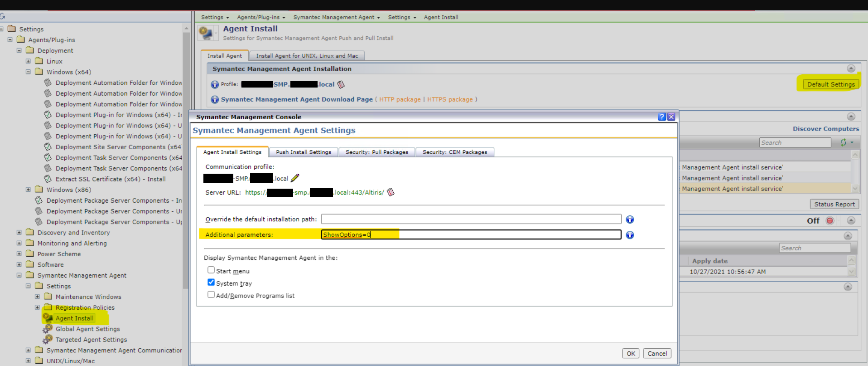Click the Power Scheme folder icon
This screenshot has height=366, width=868.
(x=30, y=254)
